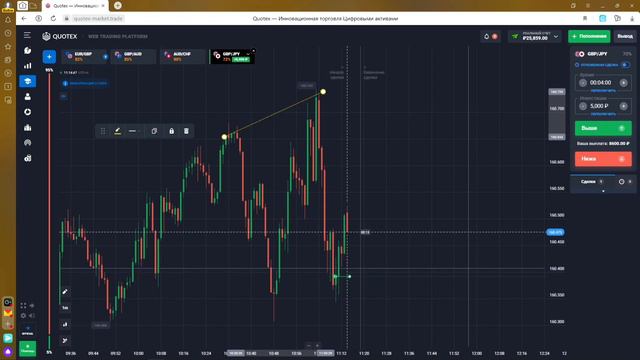Go back in the browser
The image size is (640, 360).
[24, 18]
